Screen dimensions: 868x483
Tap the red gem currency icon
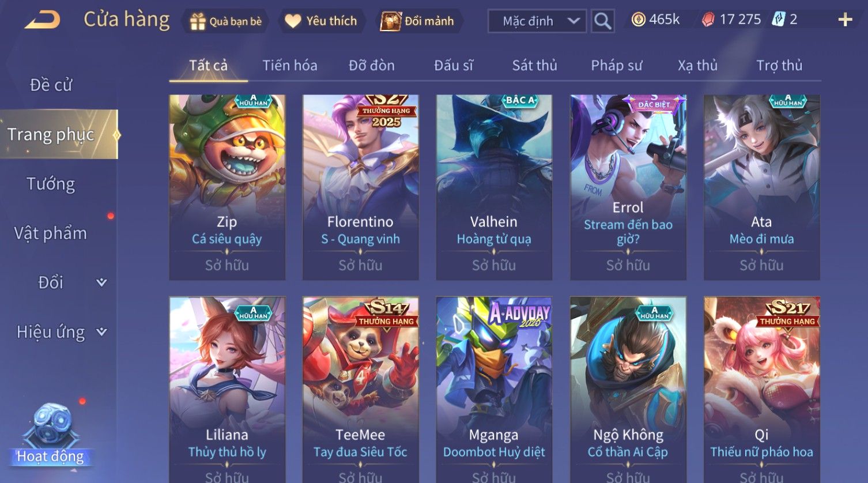pos(708,20)
